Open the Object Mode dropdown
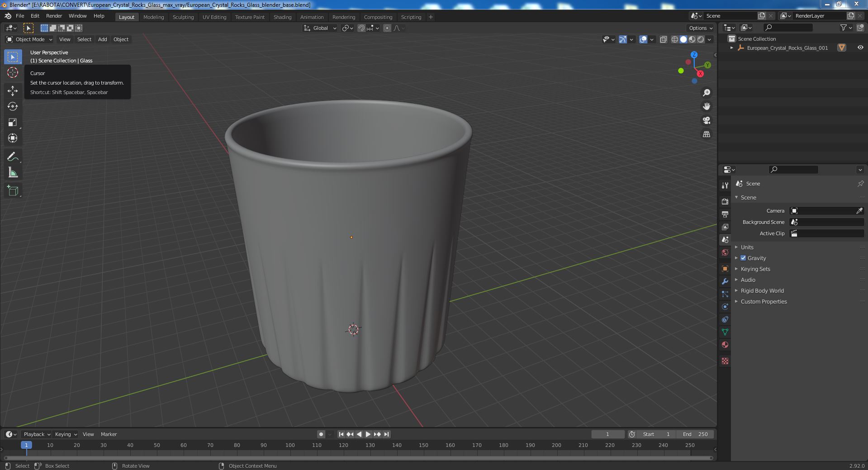 [29, 39]
